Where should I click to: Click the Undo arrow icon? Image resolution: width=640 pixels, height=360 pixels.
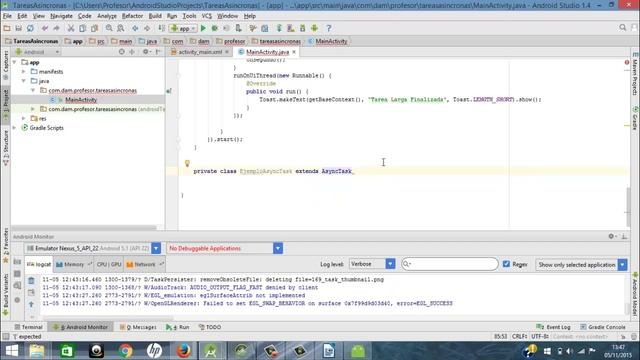point(45,28)
